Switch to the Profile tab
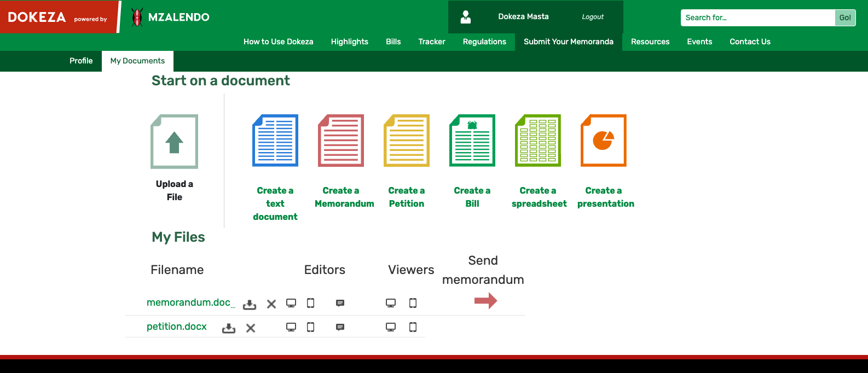 click(x=81, y=61)
